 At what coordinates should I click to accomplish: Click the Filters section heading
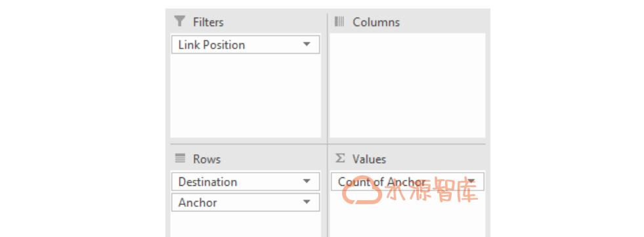(208, 22)
